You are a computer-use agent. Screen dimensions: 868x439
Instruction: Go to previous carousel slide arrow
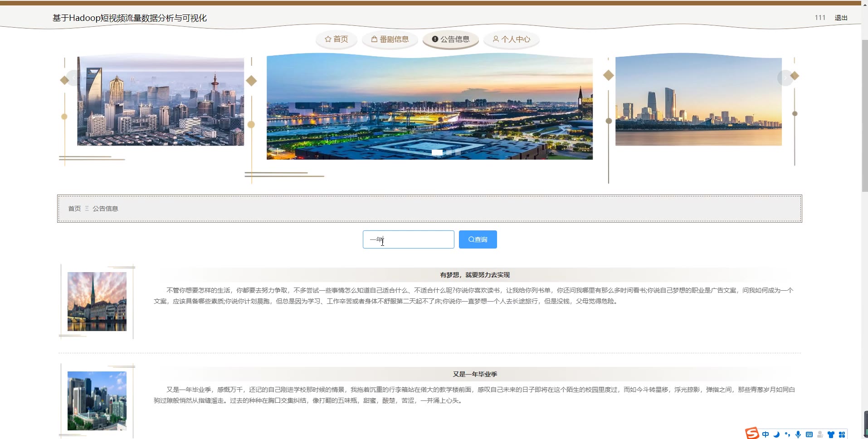(73, 78)
